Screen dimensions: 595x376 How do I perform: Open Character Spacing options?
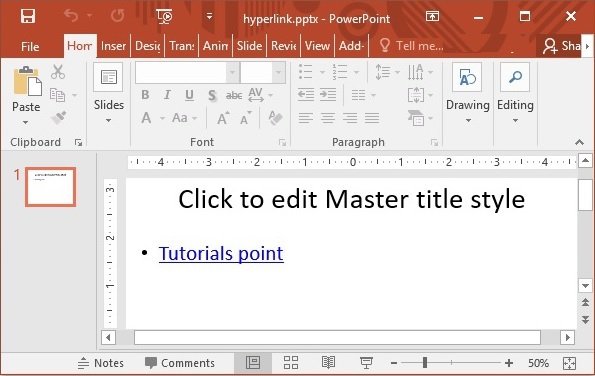point(260,95)
